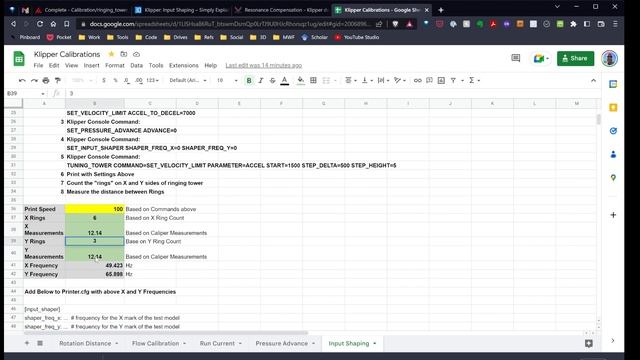Open horizontal align dropdown
Screen dimensions: 640x360
point(350,80)
